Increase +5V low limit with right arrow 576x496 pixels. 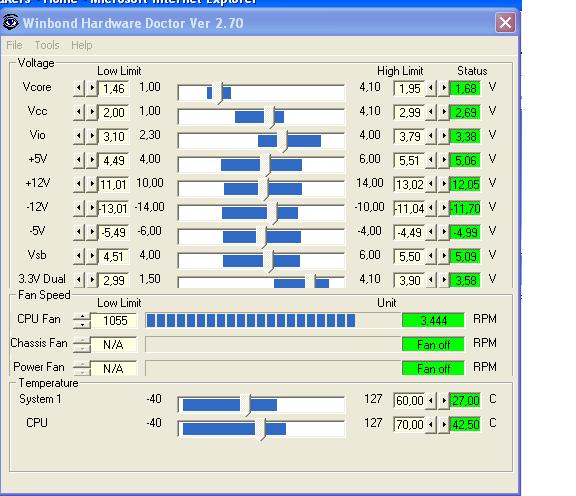pos(92,161)
